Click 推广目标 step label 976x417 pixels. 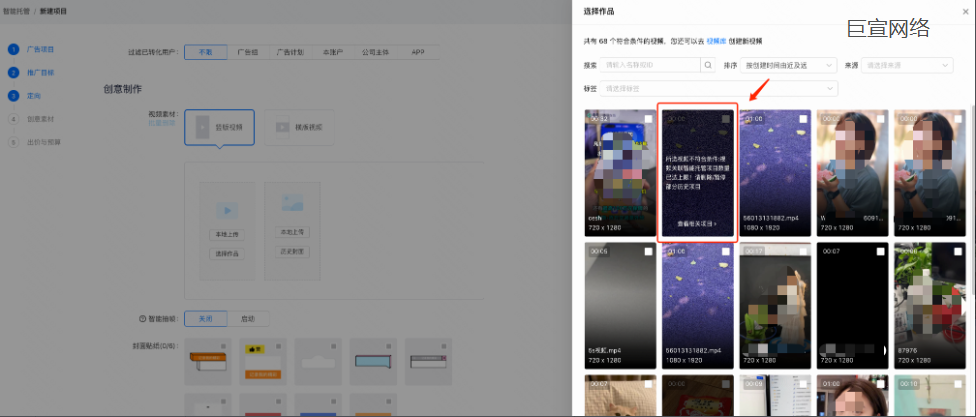40,73
